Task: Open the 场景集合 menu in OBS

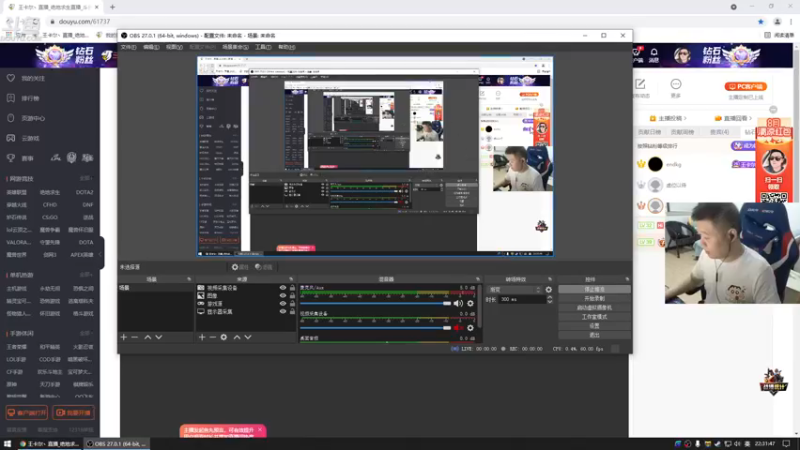Action: point(235,47)
